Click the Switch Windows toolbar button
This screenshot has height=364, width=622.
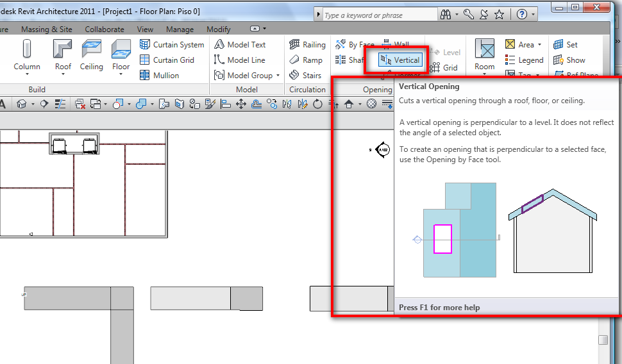click(x=96, y=104)
